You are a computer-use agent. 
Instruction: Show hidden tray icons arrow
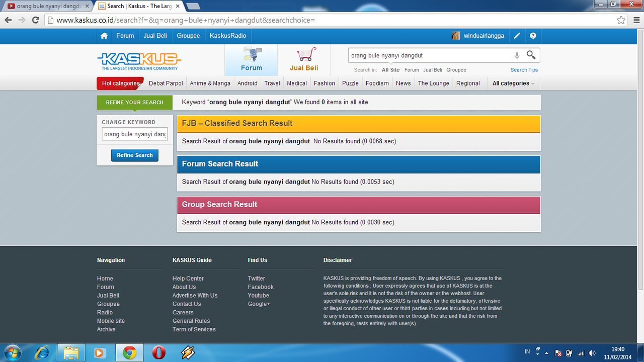coord(547,353)
